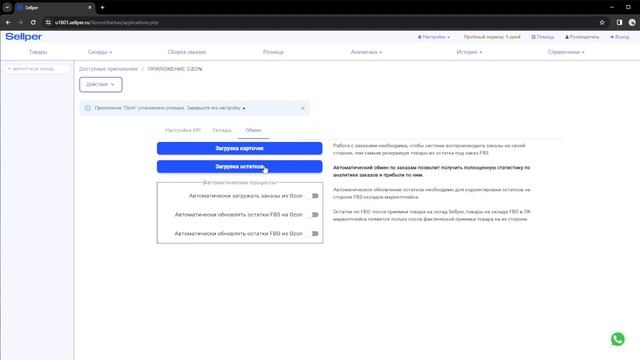Screen dimensions: 640x360
Task: Expand the Аналитика navigation menu
Action: pyautogui.click(x=366, y=52)
